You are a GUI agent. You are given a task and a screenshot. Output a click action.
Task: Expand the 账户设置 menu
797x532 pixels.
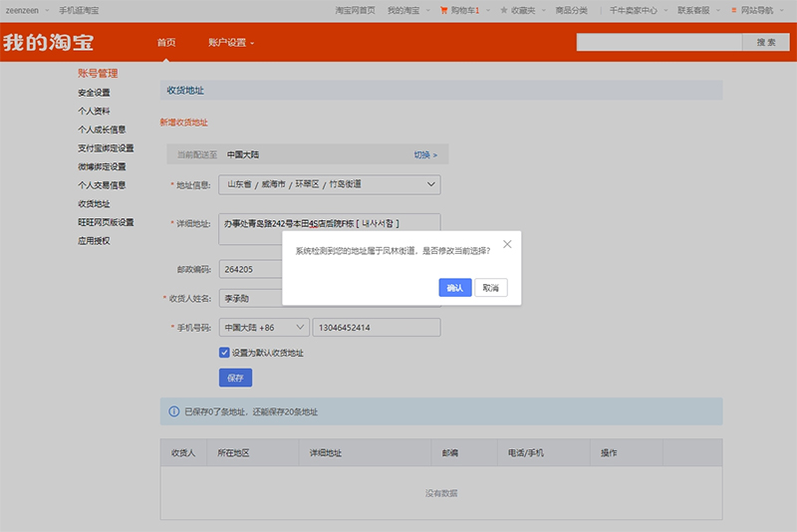pyautogui.click(x=231, y=43)
